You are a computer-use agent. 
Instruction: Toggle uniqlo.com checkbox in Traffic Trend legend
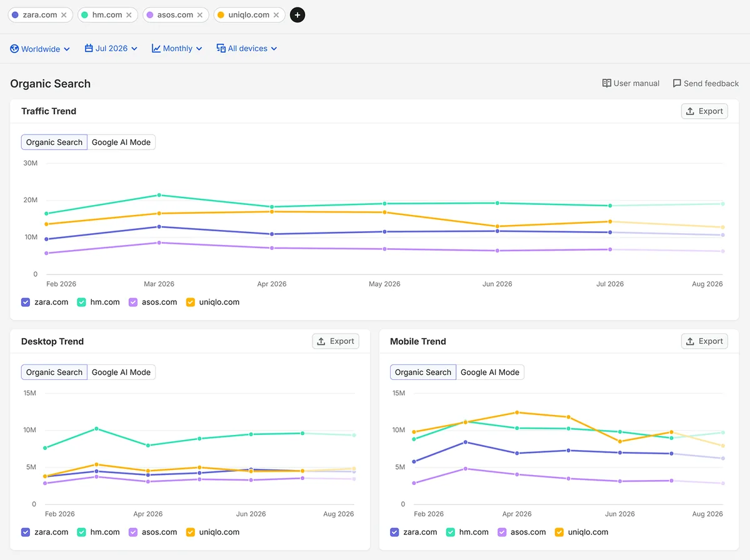(191, 302)
